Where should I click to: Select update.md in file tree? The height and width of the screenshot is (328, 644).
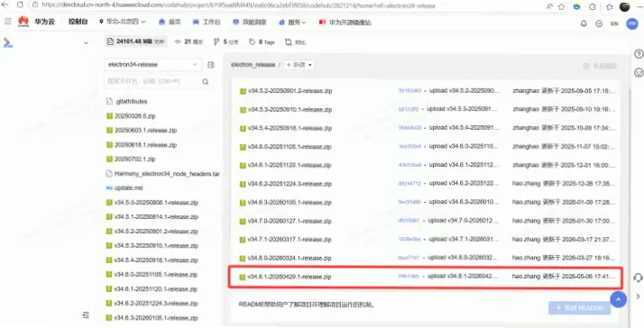(129, 188)
